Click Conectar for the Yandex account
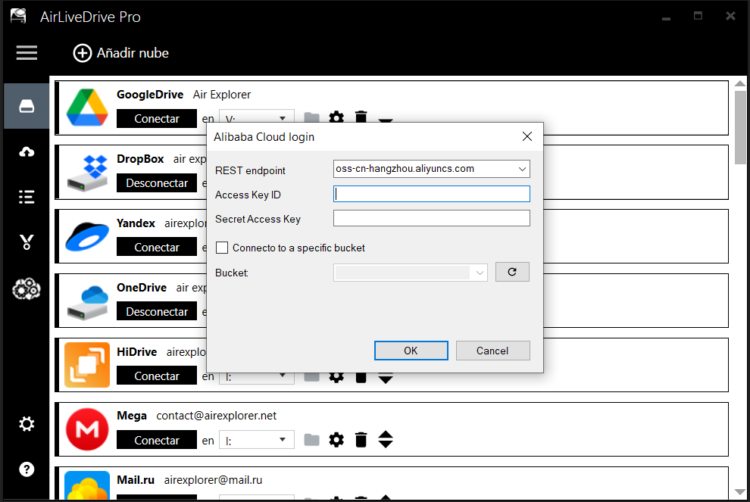Viewport: 750px width, 502px height. 157,247
